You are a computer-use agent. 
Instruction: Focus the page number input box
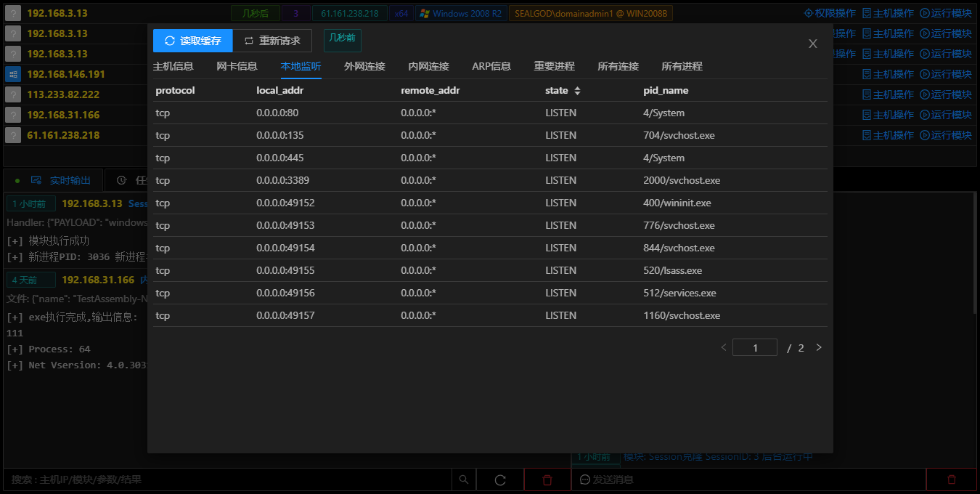[x=755, y=347]
